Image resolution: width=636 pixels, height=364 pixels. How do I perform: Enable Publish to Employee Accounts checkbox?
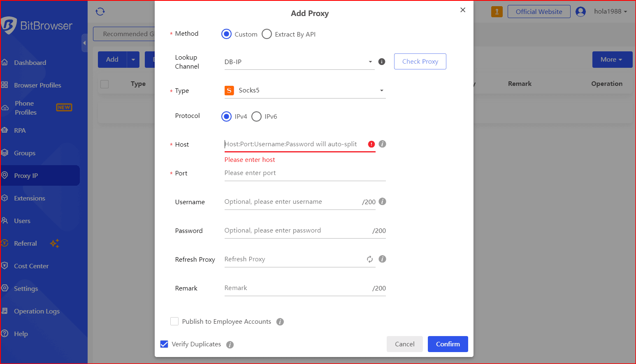coord(174,321)
